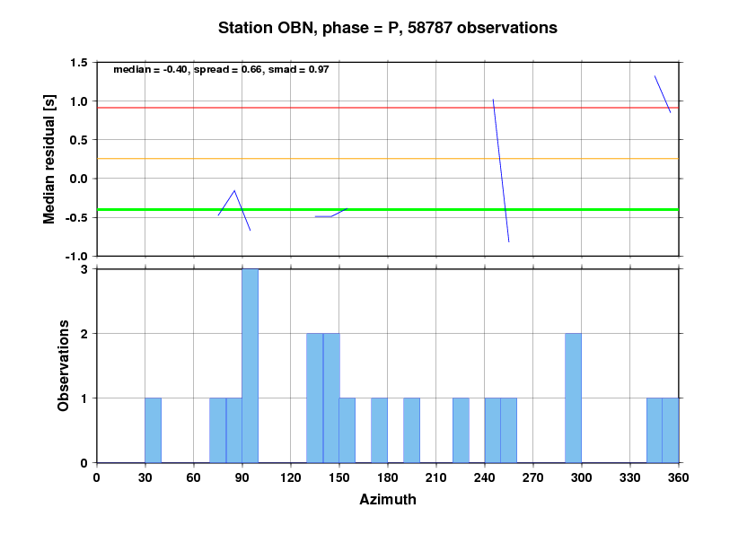This screenshot has width=756, height=534.
Task: Click x-axis tick label '360'
Action: tap(679, 477)
